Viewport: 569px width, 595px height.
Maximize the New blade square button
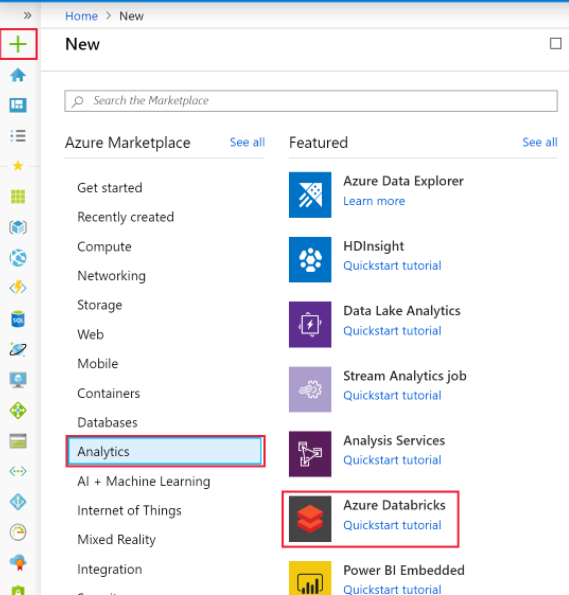pyautogui.click(x=555, y=44)
